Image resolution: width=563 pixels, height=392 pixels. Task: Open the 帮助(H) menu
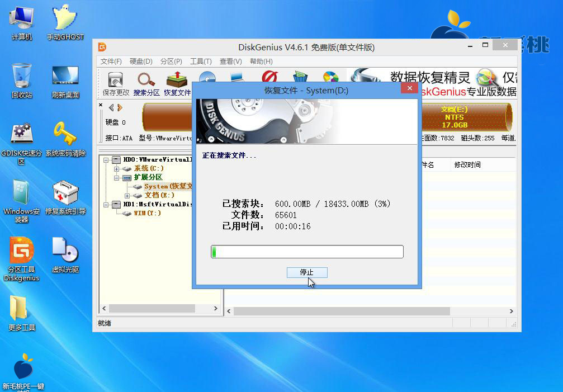click(261, 62)
